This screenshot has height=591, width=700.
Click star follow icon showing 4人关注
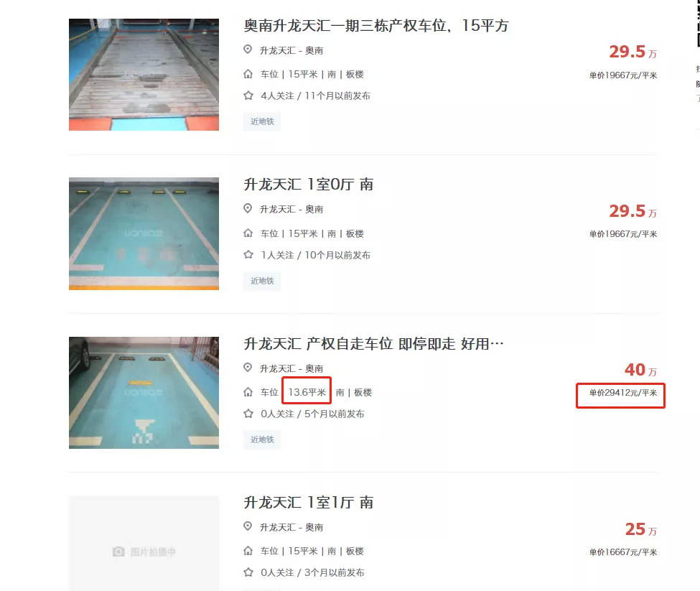[248, 96]
